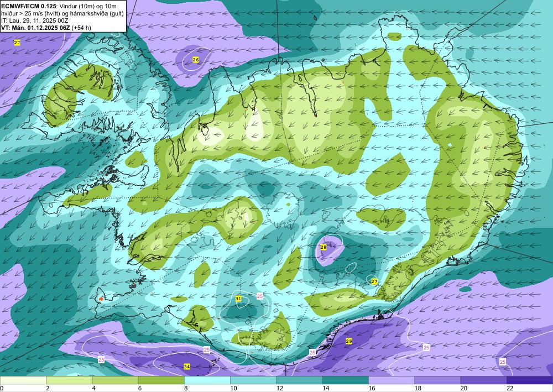Click the legend tick value 0
553x392 pixels.
point(2,388)
